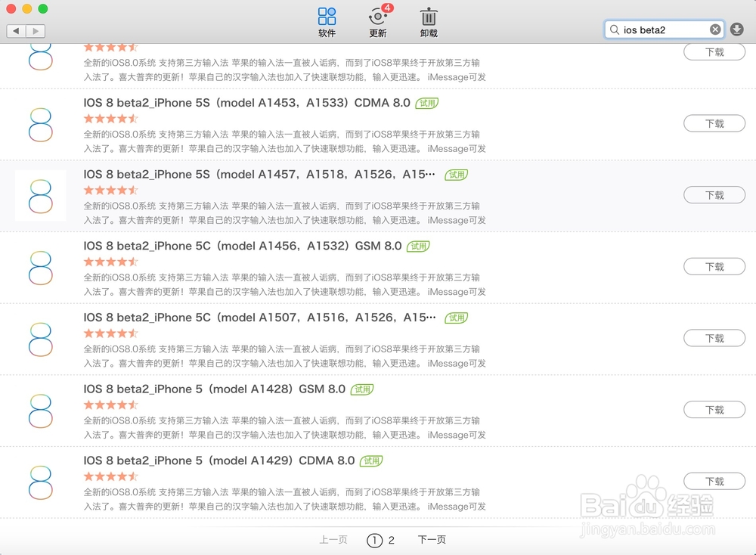This screenshot has height=555, width=756.
Task: Open title IOS 8 beta2_iPhone 5 A1429 CDMA
Action: 219,460
